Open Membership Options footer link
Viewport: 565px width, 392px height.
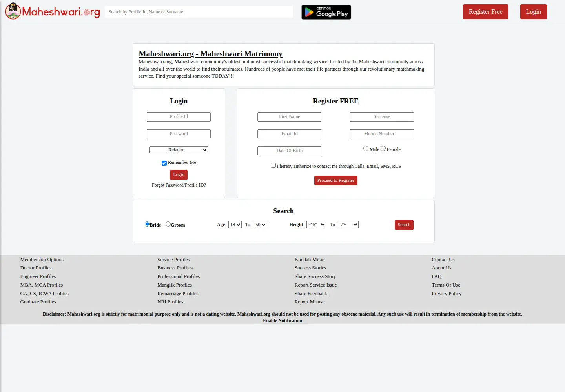click(x=42, y=260)
